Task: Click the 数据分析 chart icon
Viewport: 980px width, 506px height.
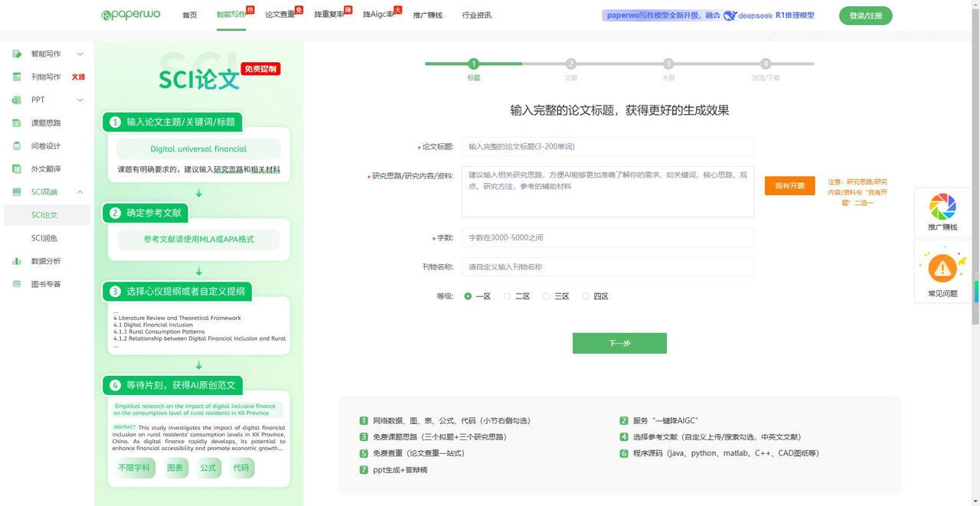Action: click(x=16, y=261)
